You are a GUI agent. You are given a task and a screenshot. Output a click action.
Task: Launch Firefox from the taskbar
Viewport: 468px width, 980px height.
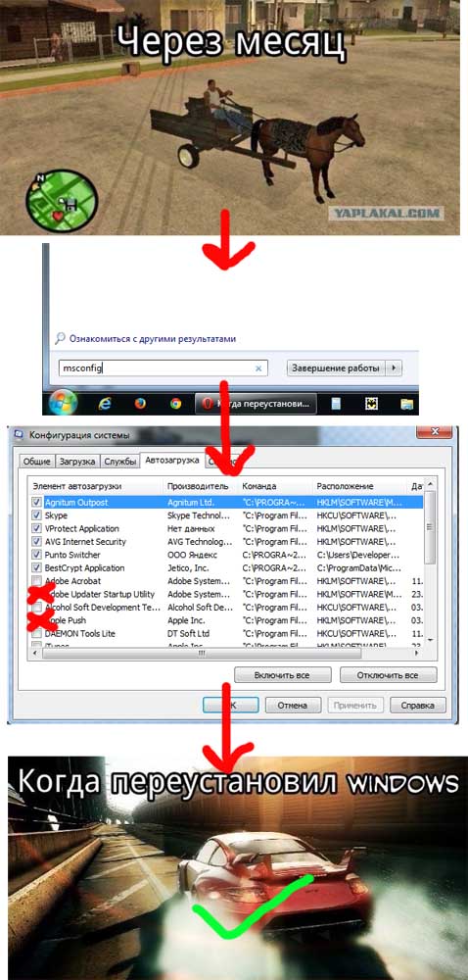tap(140, 404)
